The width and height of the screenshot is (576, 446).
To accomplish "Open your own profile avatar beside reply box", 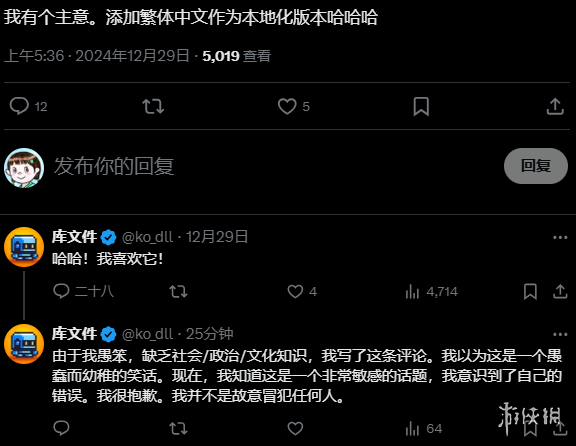I will [x=24, y=168].
